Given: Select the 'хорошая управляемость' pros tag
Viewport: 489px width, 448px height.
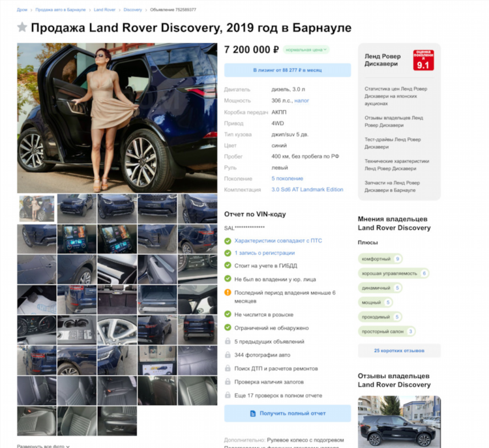Looking at the screenshot, I should pyautogui.click(x=394, y=273).
